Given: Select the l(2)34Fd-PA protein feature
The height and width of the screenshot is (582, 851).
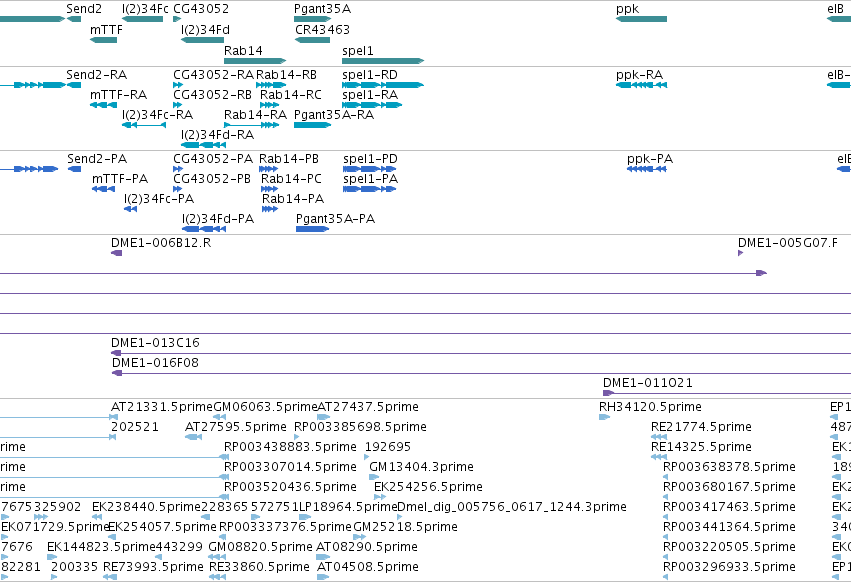Looking at the screenshot, I should pos(204,229).
